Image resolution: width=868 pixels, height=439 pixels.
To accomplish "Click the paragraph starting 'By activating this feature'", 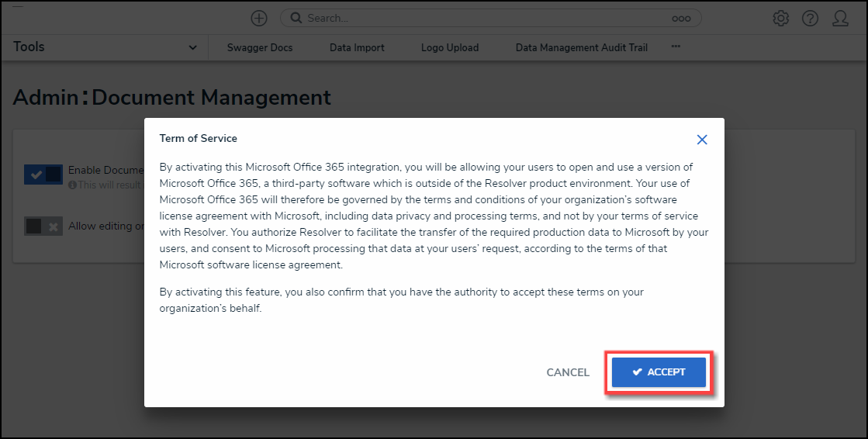I will click(401, 300).
